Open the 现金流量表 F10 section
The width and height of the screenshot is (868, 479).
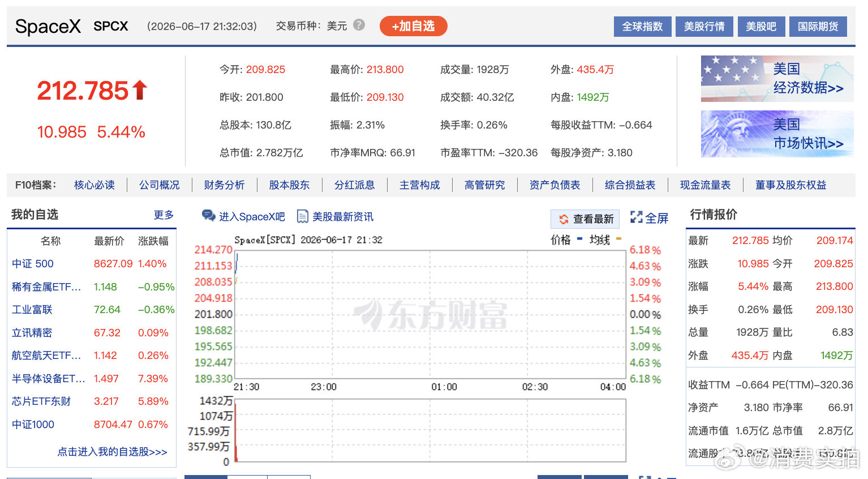(705, 185)
